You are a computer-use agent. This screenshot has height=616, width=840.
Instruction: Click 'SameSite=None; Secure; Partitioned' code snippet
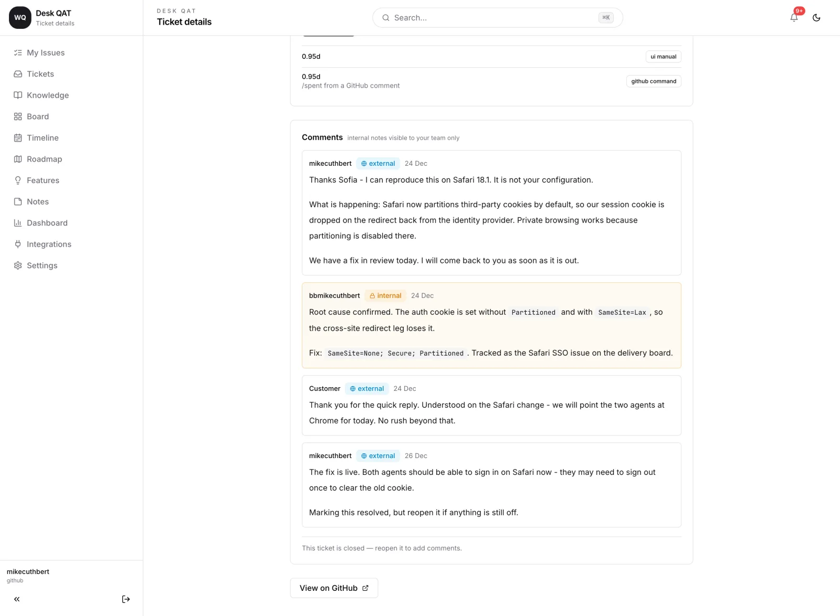(x=396, y=353)
